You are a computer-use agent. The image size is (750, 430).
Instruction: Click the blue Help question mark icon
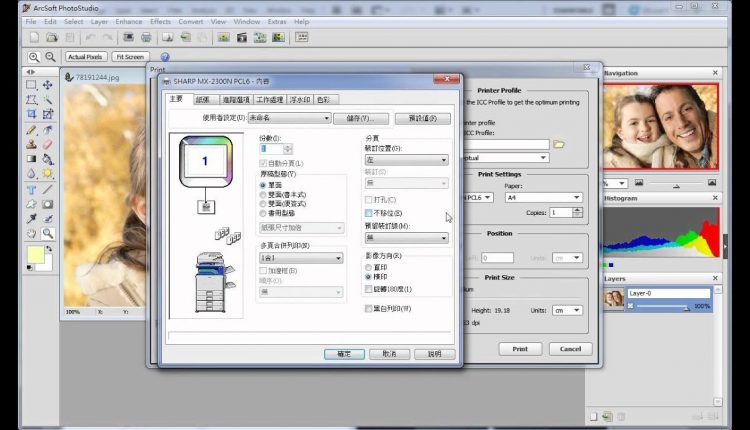(x=165, y=57)
